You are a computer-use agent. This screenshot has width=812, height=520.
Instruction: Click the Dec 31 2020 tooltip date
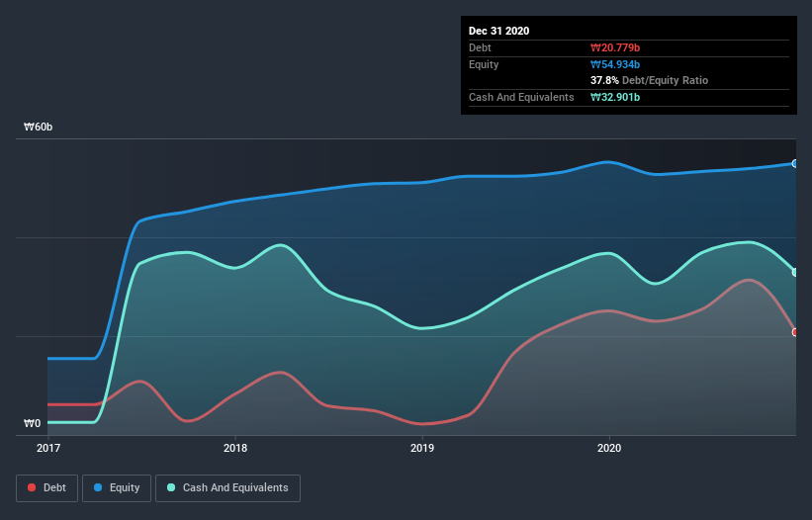tap(498, 31)
